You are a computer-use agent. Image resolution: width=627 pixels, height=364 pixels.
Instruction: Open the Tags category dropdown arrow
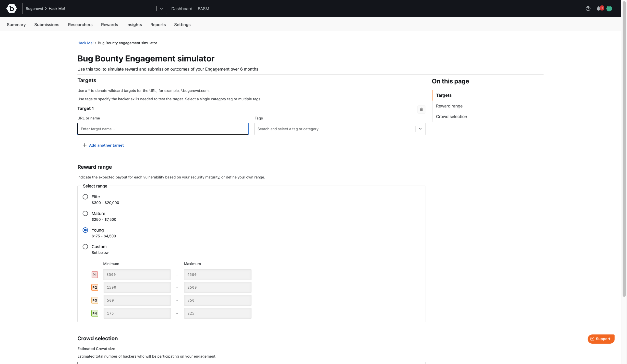(420, 129)
